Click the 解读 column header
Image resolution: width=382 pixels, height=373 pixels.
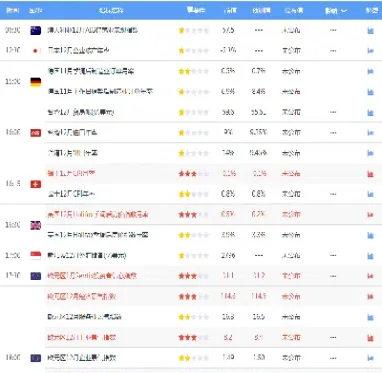(372, 11)
